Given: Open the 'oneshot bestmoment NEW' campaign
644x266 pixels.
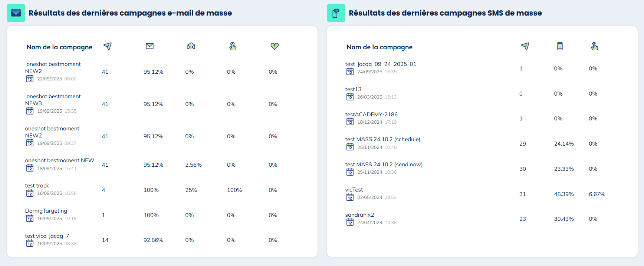Looking at the screenshot, I should click(x=59, y=160).
